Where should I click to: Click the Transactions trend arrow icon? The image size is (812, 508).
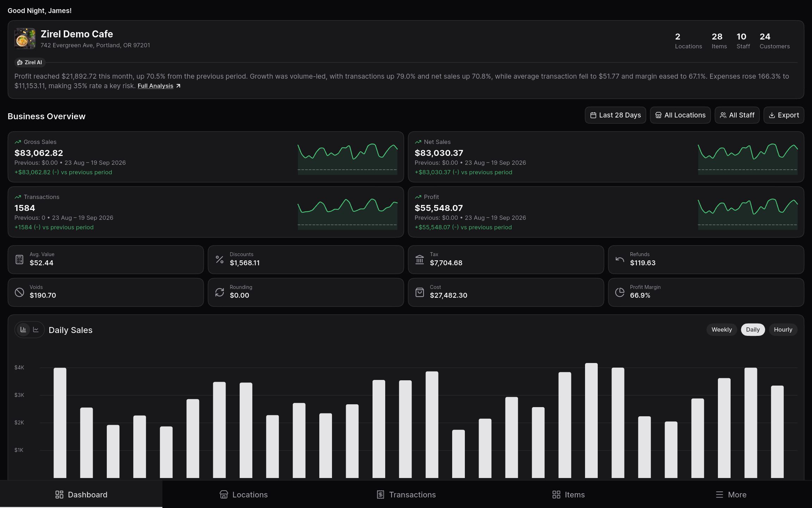coord(18,197)
